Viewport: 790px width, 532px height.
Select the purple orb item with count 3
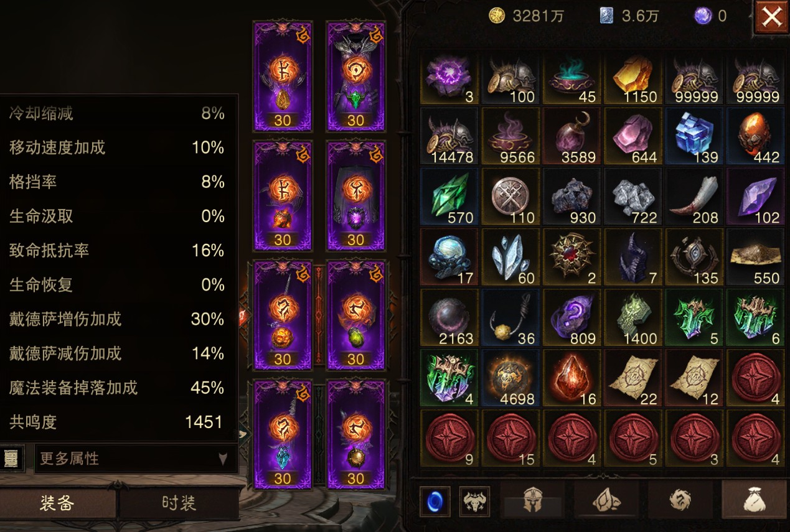point(449,78)
